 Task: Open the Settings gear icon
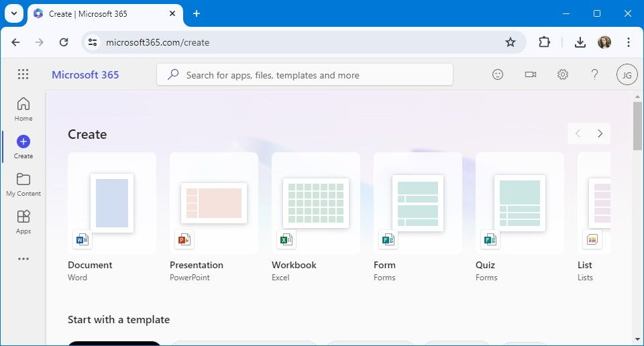pyautogui.click(x=562, y=74)
